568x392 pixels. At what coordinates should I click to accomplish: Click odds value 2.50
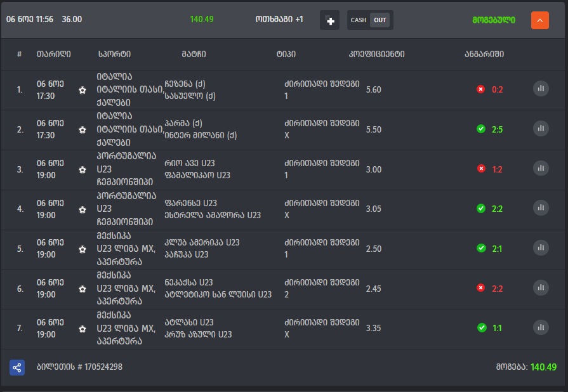(373, 249)
